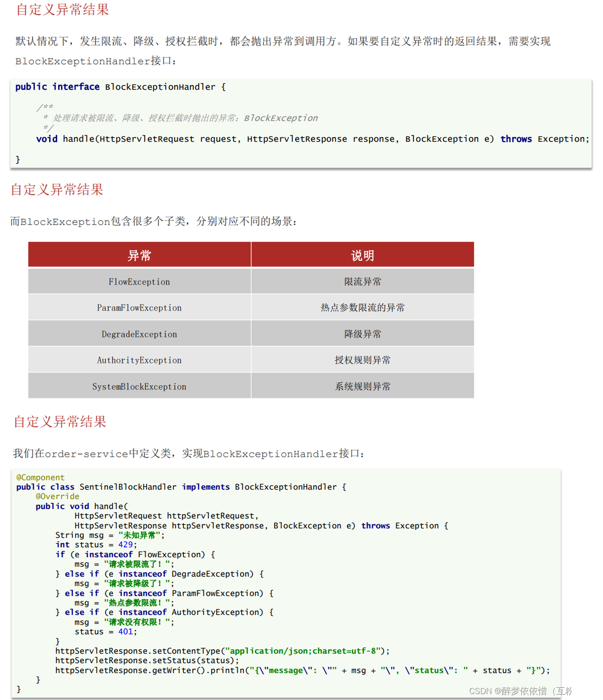Click the int status = 429 line
Viewport: 603px width, 700px height.
click(96, 544)
